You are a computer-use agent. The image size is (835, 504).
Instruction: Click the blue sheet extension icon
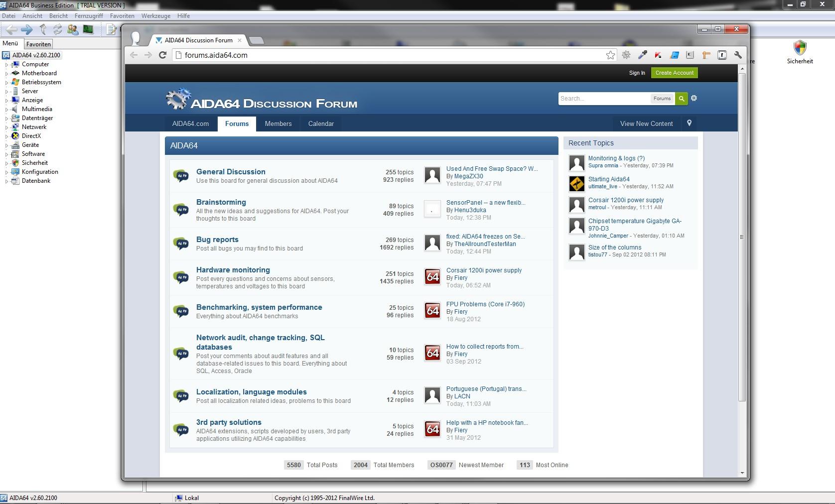[x=674, y=55]
